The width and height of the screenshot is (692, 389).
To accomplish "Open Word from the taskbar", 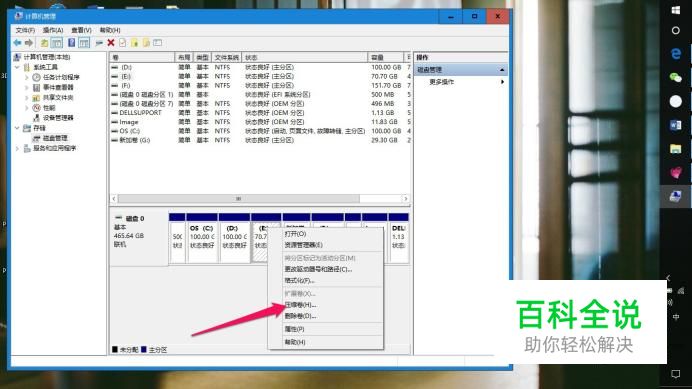I will click(676, 125).
